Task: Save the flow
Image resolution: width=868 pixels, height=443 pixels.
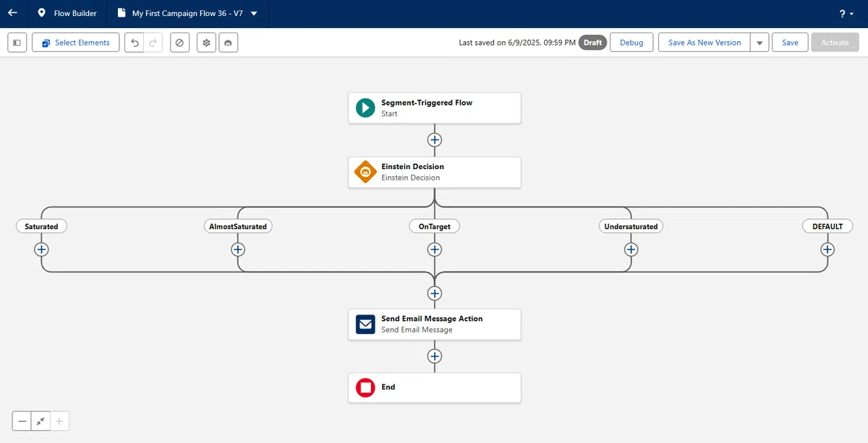Action: tap(790, 43)
